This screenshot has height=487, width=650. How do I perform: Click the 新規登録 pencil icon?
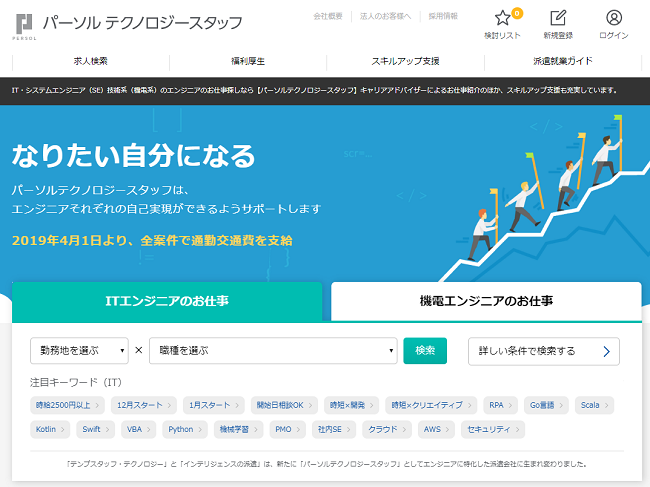[x=558, y=18]
